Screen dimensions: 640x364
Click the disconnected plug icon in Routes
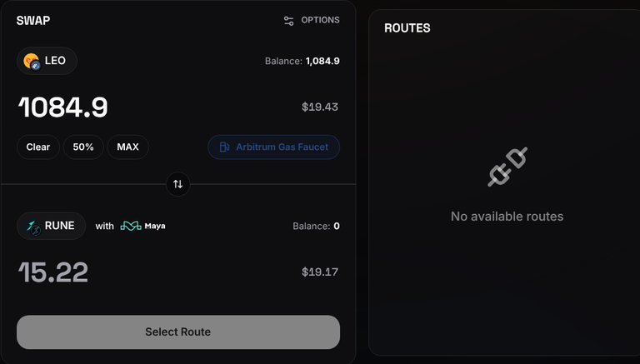(x=507, y=167)
